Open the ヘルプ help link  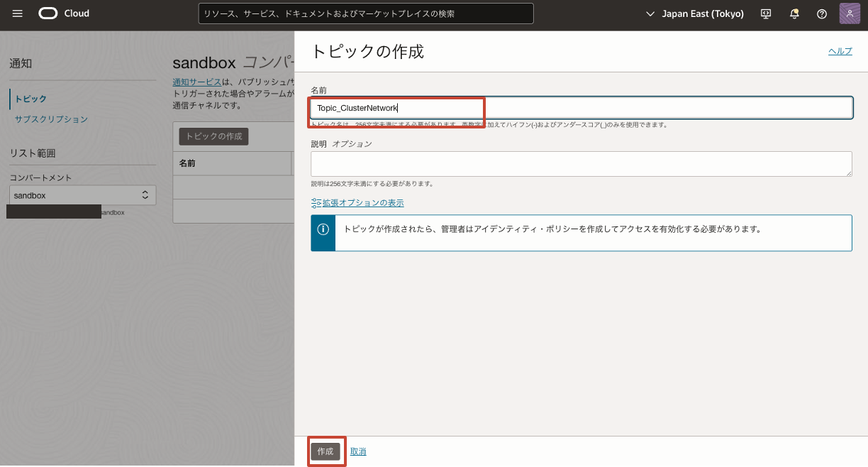point(840,51)
